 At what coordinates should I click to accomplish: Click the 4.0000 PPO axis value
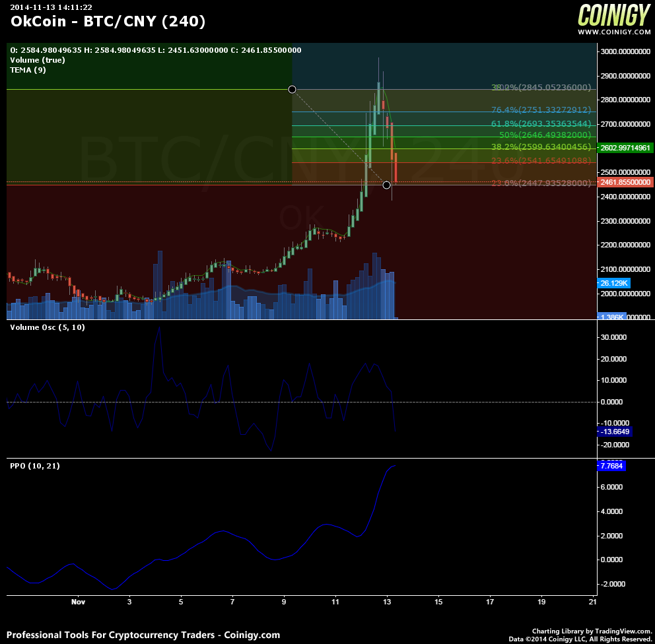pyautogui.click(x=611, y=511)
